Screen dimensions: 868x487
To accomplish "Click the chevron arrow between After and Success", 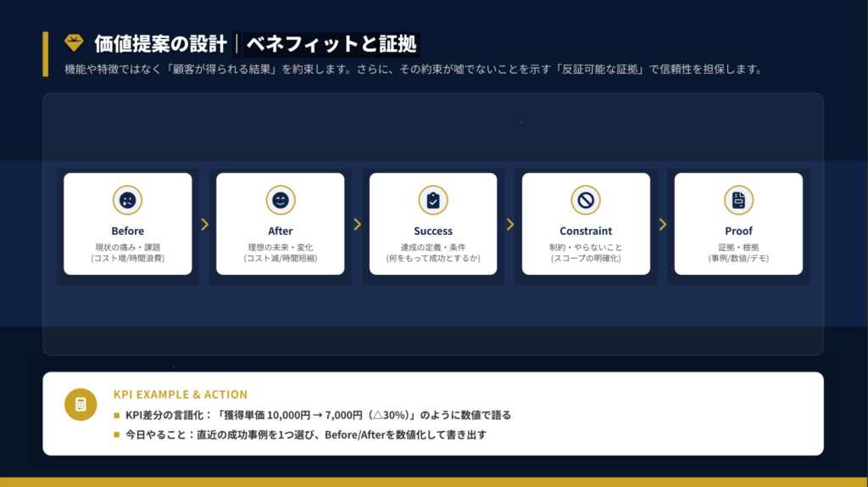I will click(357, 224).
